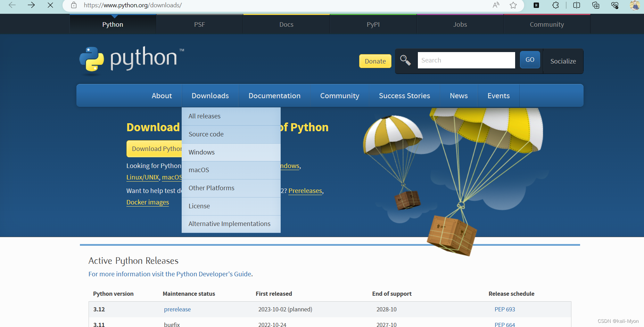Open Browser essentials heart icon
644x327 pixels.
(615, 5)
